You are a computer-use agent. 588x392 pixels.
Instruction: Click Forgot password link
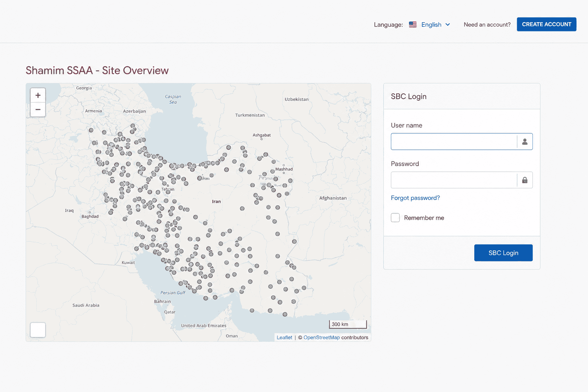415,198
